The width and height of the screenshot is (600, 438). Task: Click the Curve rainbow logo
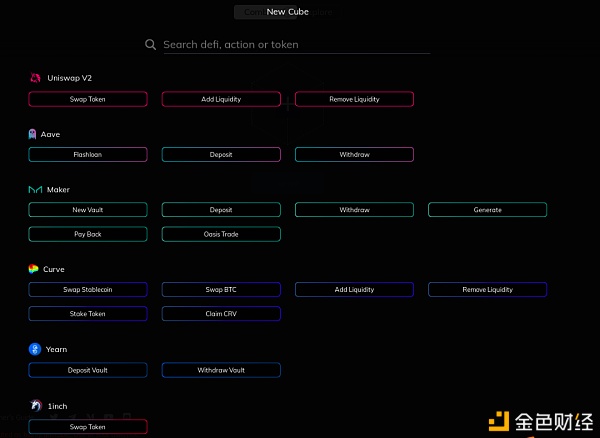pos(33,269)
